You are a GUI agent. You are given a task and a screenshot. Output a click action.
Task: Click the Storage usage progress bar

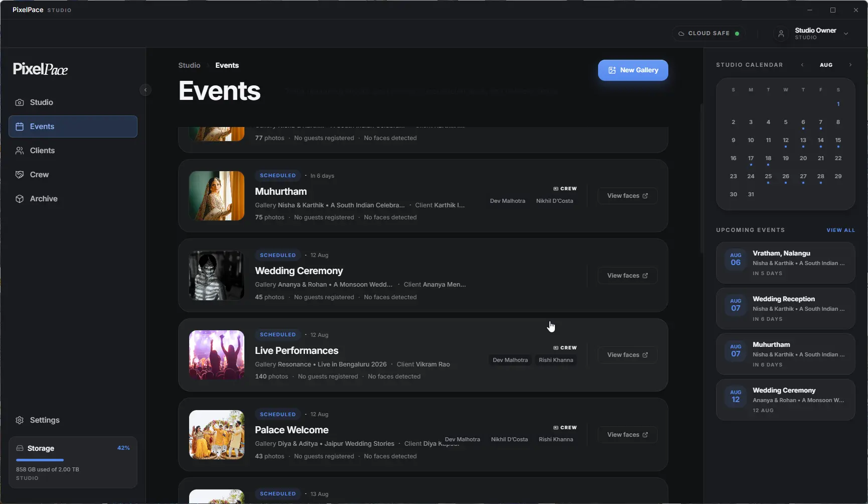(x=73, y=460)
